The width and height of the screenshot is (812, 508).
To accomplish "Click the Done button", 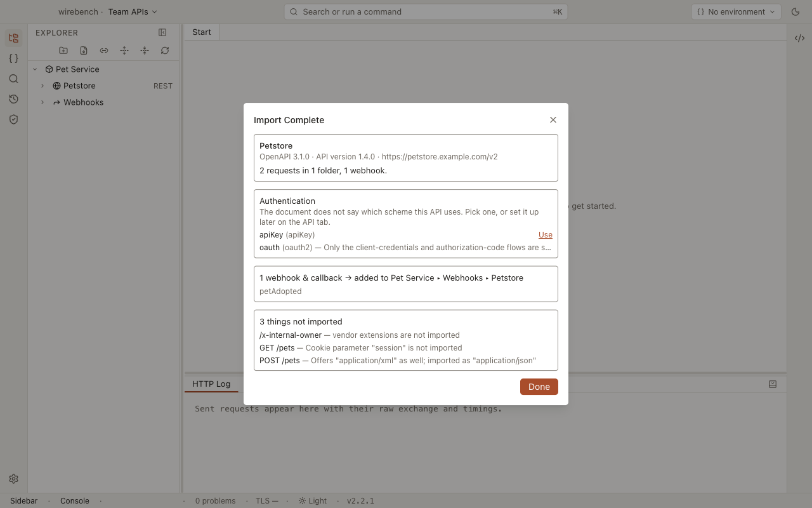I will point(539,387).
